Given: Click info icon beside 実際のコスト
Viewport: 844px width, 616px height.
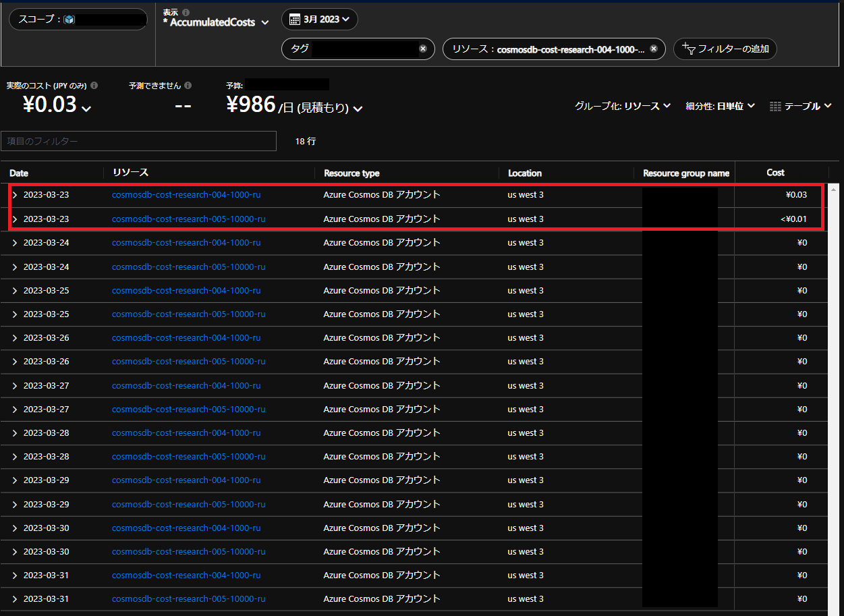Looking at the screenshot, I should pyautogui.click(x=94, y=86).
